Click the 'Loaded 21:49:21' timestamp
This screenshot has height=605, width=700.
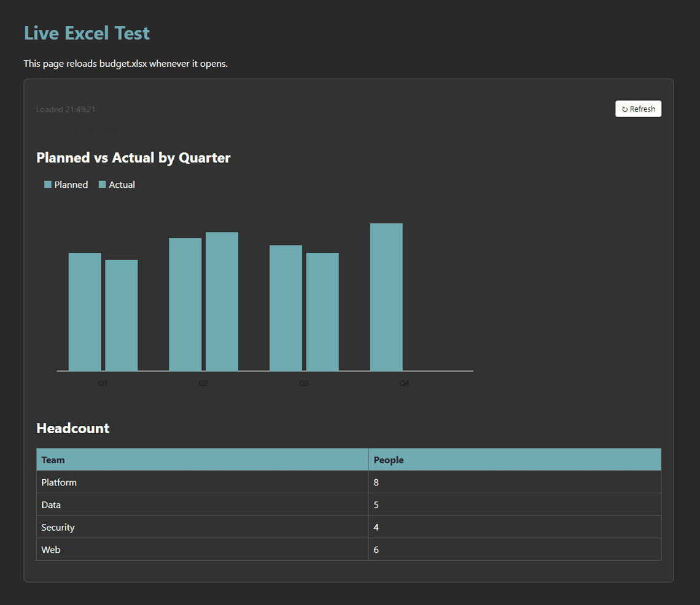pyautogui.click(x=66, y=109)
